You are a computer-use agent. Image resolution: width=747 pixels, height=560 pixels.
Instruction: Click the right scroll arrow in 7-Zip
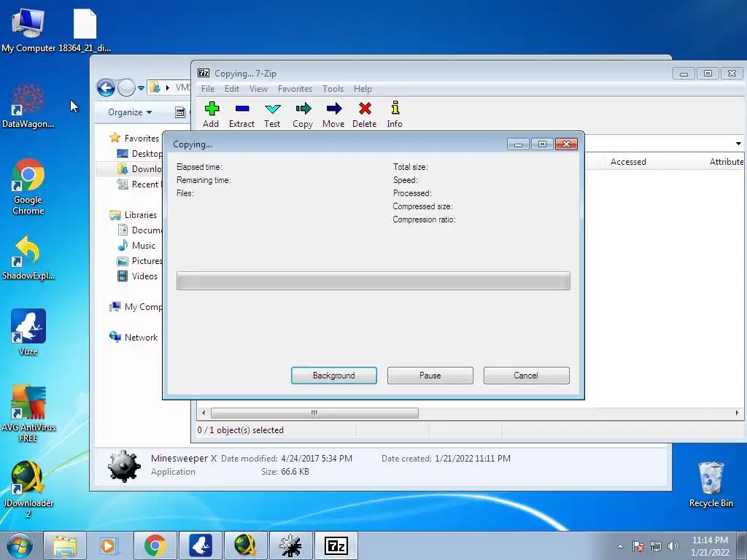[737, 413]
